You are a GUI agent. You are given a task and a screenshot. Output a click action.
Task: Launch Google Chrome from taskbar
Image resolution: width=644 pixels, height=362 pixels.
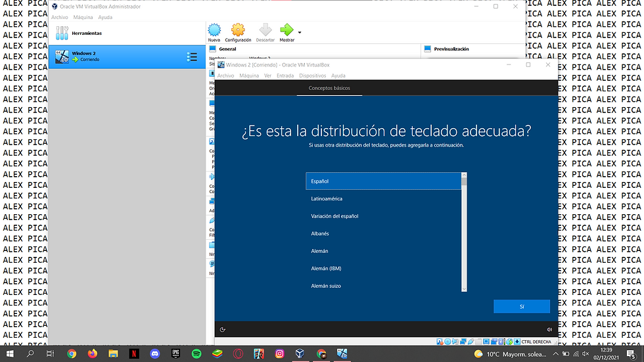coord(72,354)
